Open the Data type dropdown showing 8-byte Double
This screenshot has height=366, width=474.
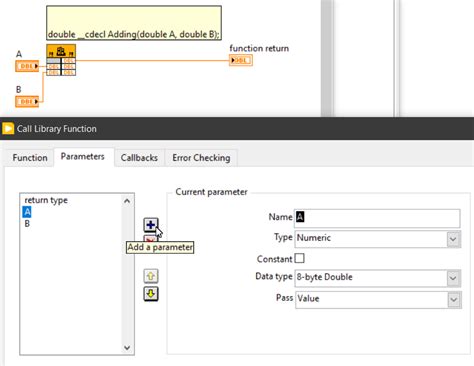pyautogui.click(x=378, y=278)
